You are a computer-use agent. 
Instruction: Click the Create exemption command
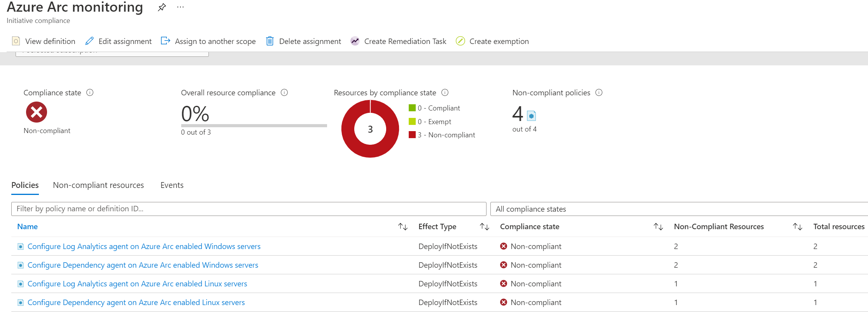tap(492, 41)
